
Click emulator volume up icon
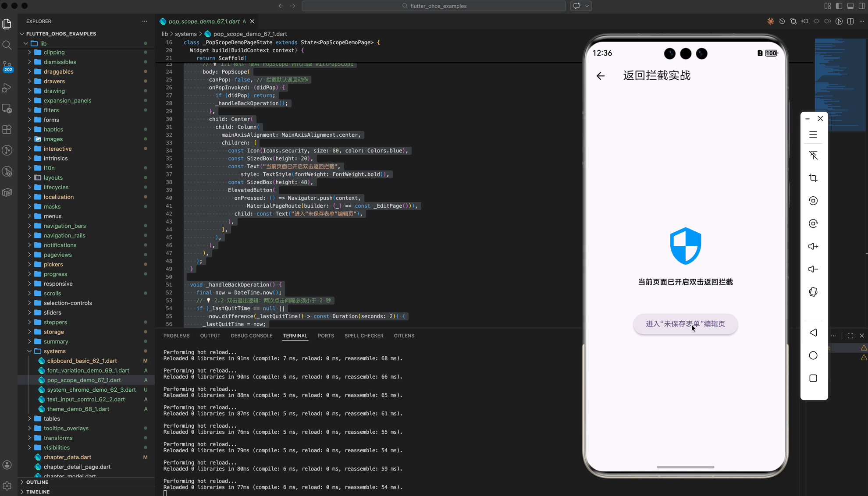813,246
